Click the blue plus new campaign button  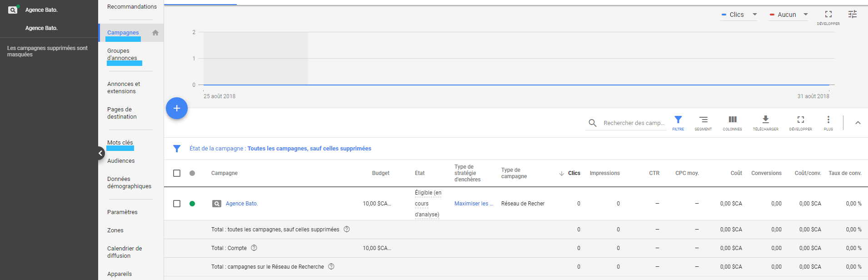coord(177,108)
